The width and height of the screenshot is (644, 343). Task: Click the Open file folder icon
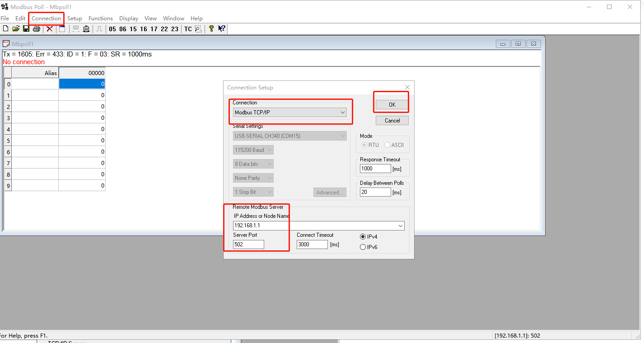16,29
